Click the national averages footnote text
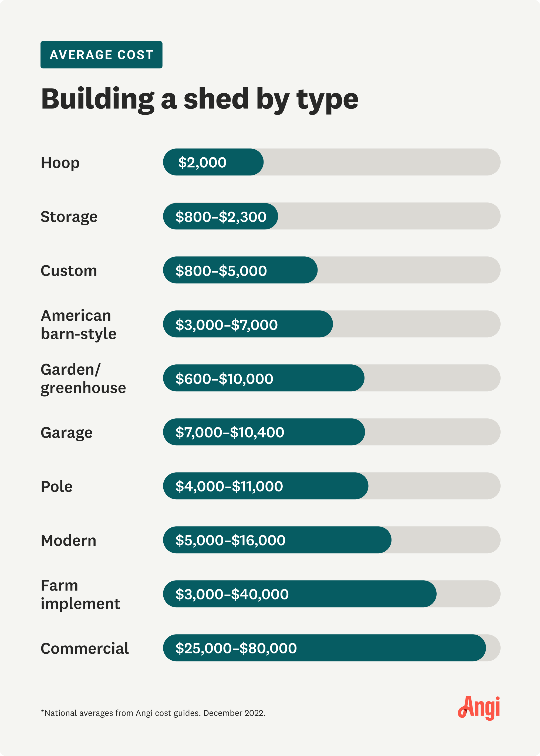Viewport: 540px width, 756px height. click(153, 713)
